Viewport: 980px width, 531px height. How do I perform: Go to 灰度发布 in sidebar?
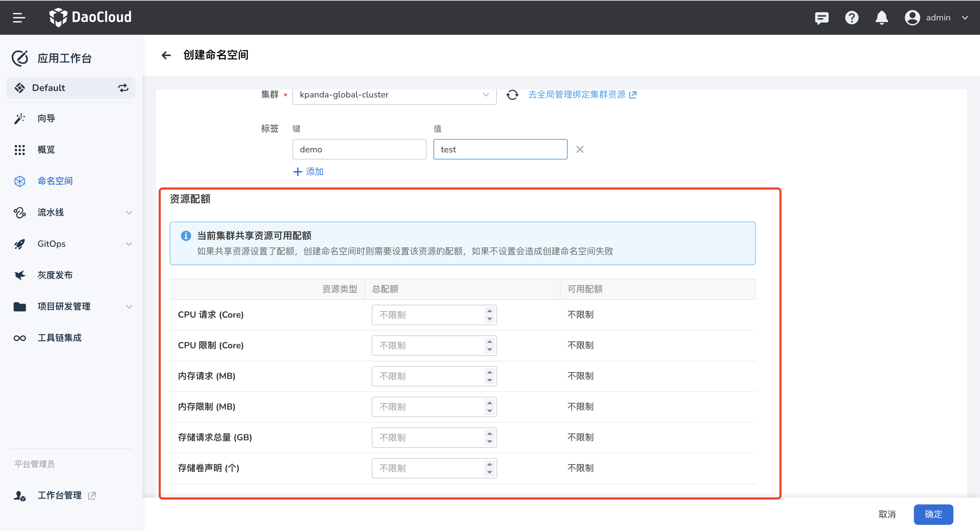55,275
